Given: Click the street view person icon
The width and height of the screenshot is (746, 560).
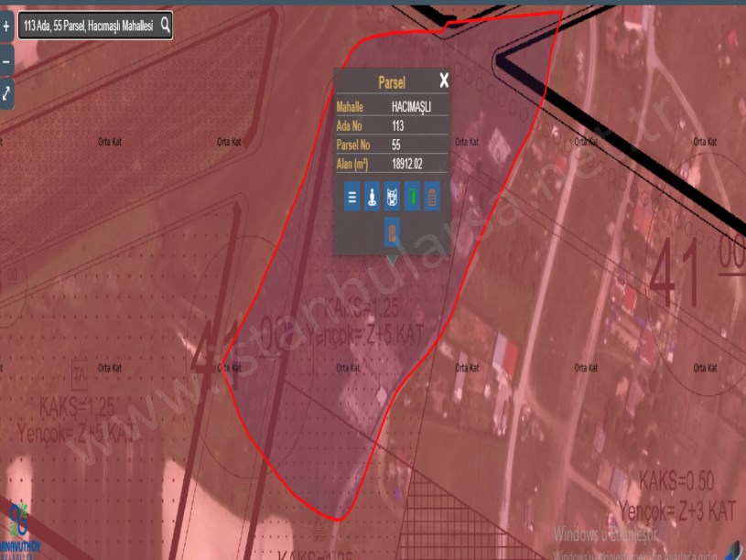Looking at the screenshot, I should point(372,197).
